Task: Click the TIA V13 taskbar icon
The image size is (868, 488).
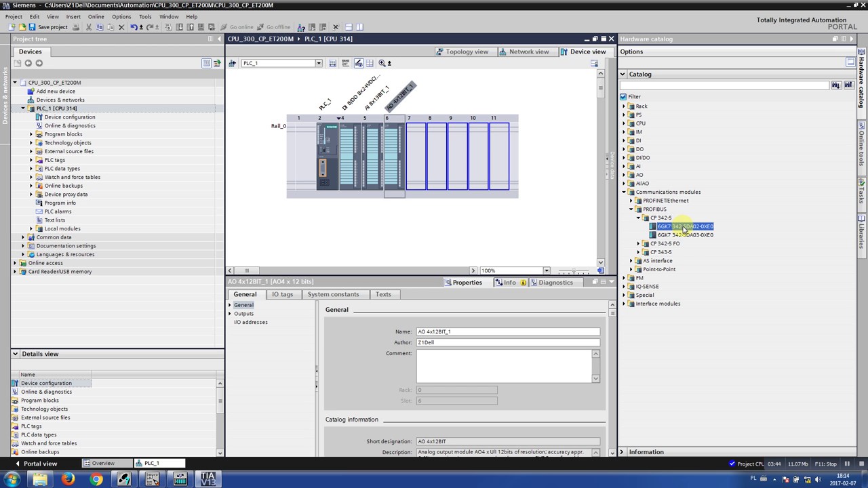Action: click(x=208, y=479)
